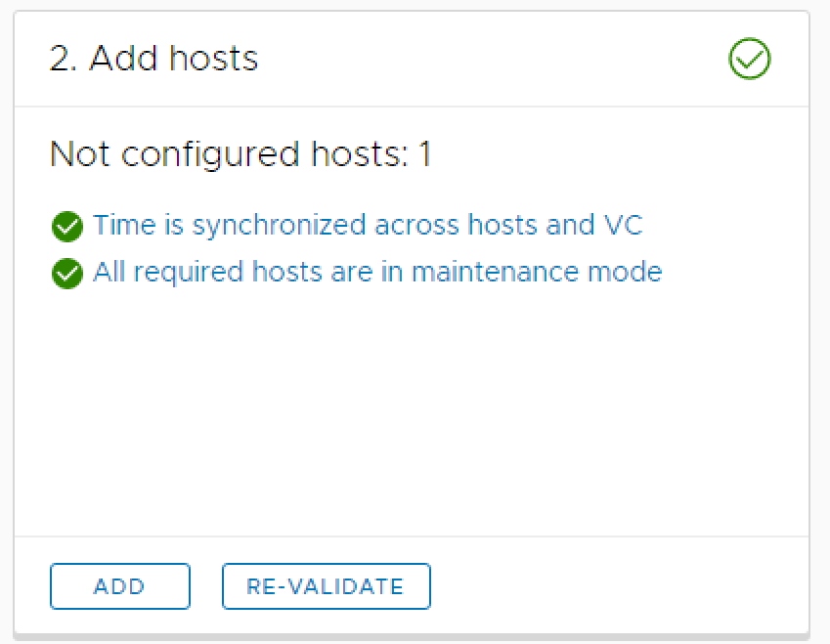The width and height of the screenshot is (830, 644).
Task: Click the step number '2.' in header
Action: (65, 60)
